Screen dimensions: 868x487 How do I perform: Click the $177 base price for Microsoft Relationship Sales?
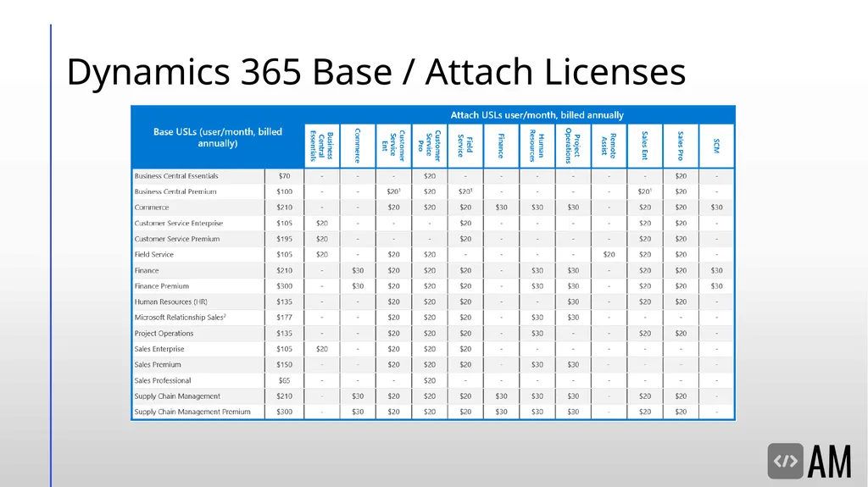click(x=285, y=318)
